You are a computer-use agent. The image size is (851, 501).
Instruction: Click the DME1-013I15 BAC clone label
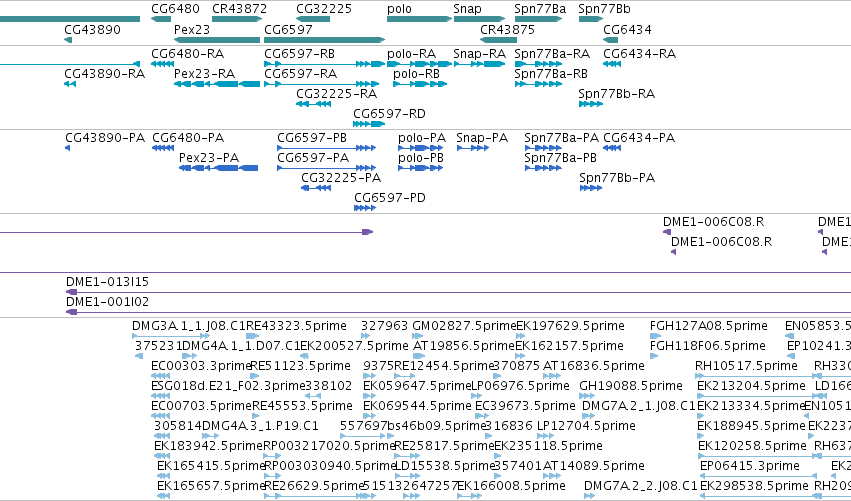click(107, 282)
